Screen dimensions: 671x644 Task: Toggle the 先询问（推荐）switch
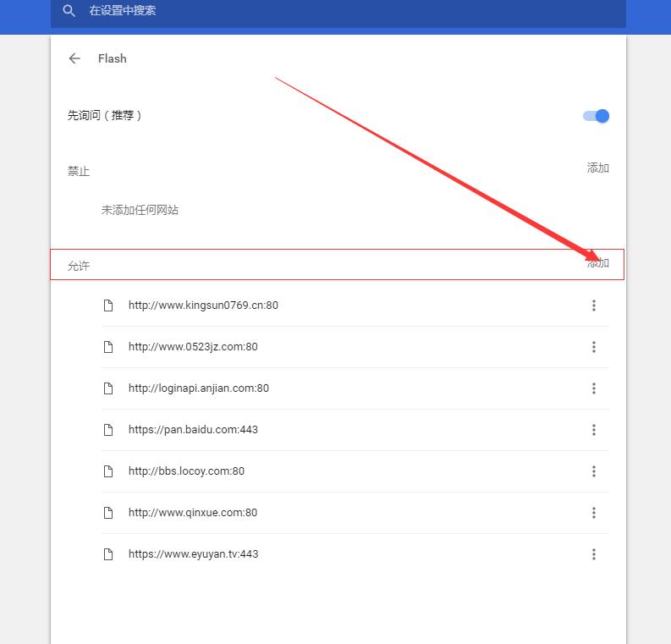[x=596, y=116]
